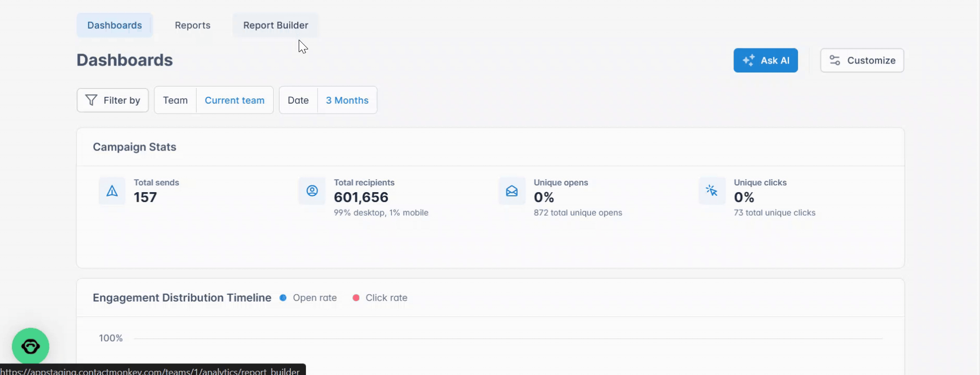
Task: Open the green ContactMonkey help widget
Action: tap(31, 346)
